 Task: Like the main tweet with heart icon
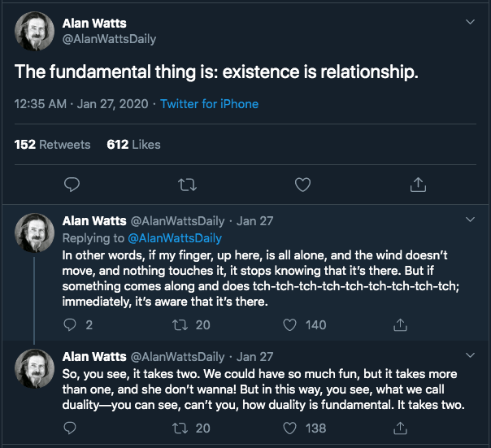point(302,185)
